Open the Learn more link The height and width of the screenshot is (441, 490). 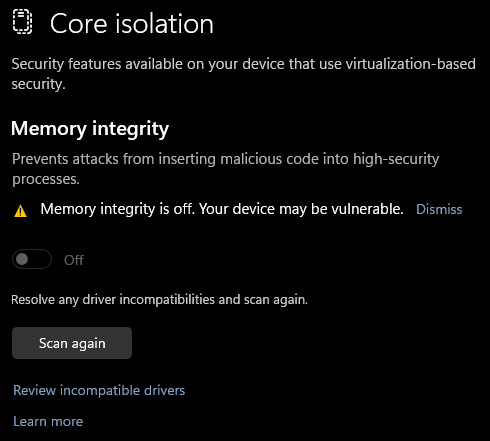pos(48,421)
